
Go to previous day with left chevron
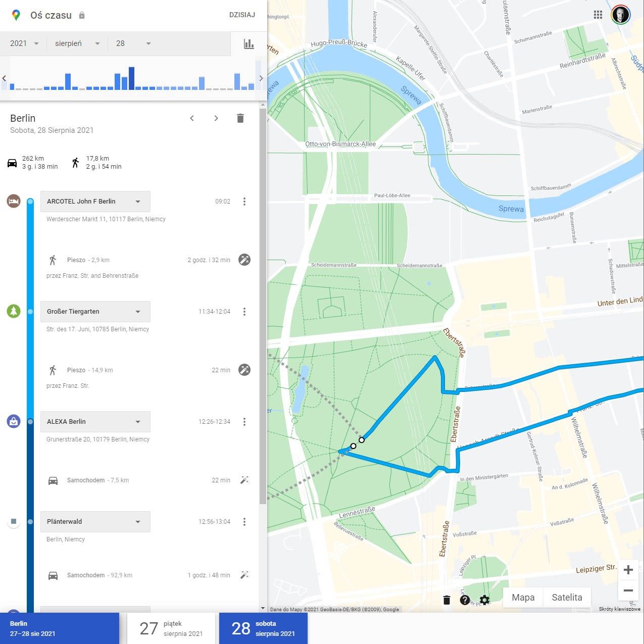[x=192, y=118]
